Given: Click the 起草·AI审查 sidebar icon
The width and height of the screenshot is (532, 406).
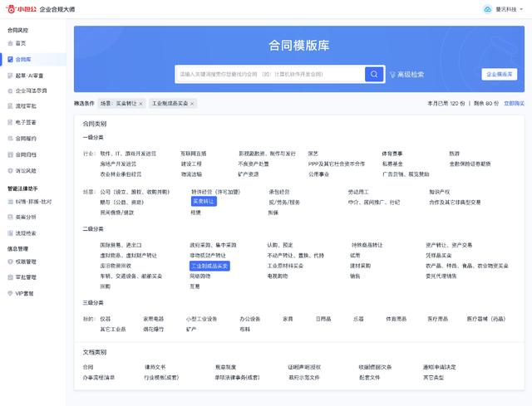Looking at the screenshot, I should click(x=10, y=76).
